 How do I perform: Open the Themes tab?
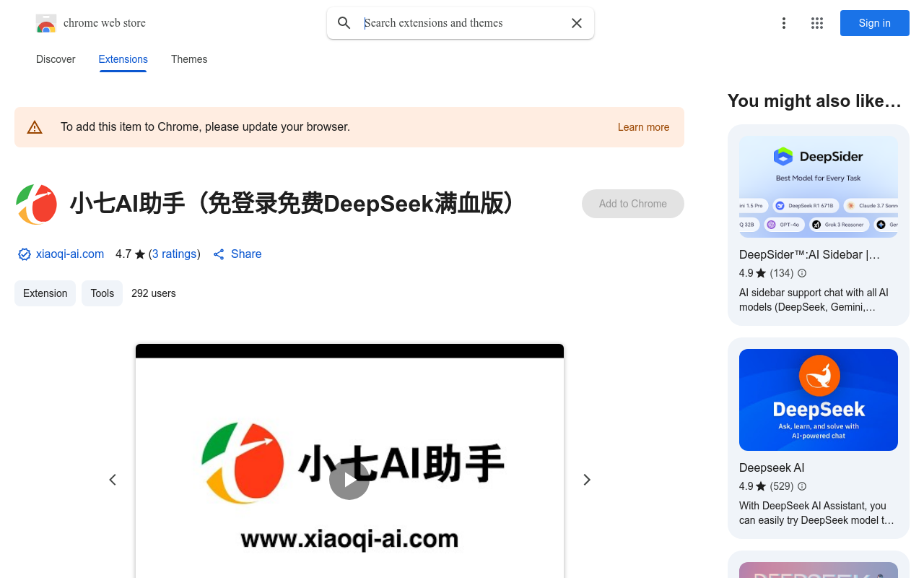point(189,59)
